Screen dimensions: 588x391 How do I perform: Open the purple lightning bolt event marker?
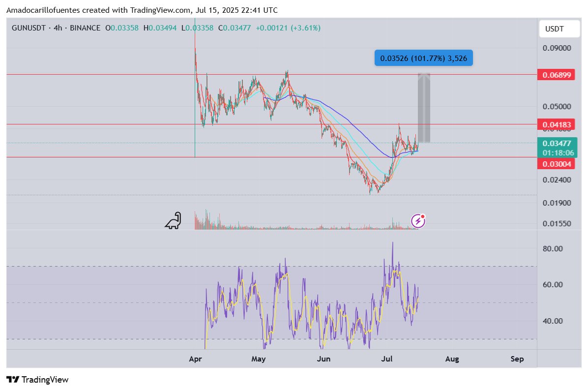[418, 221]
